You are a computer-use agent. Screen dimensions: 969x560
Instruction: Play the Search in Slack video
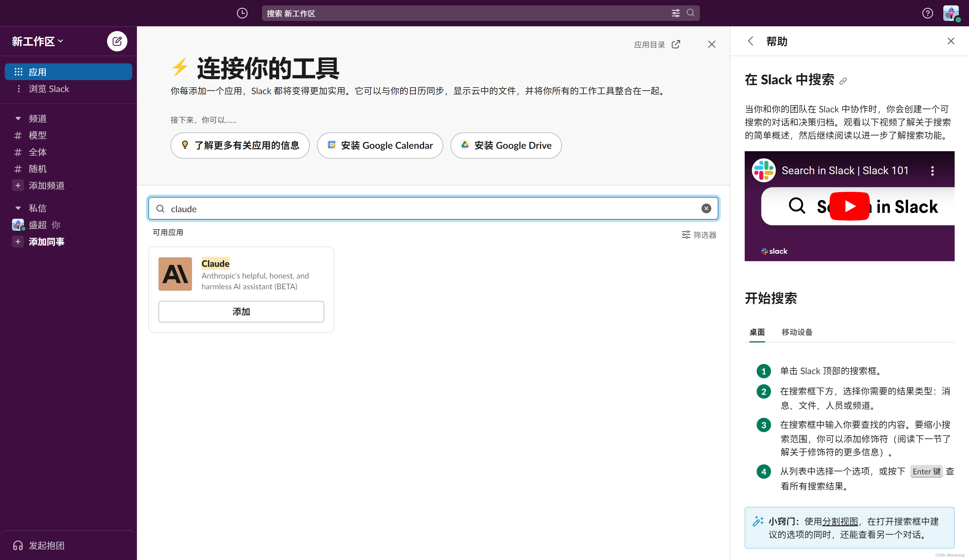point(849,206)
